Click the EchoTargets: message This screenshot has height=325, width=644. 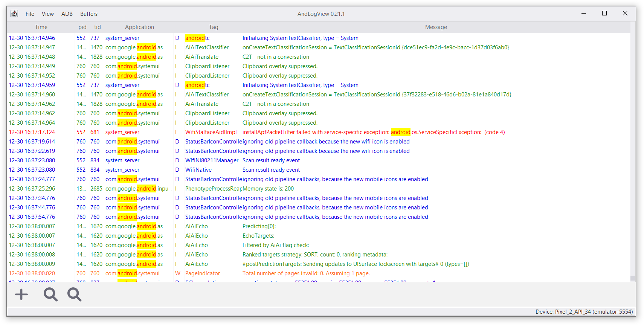tap(258, 236)
